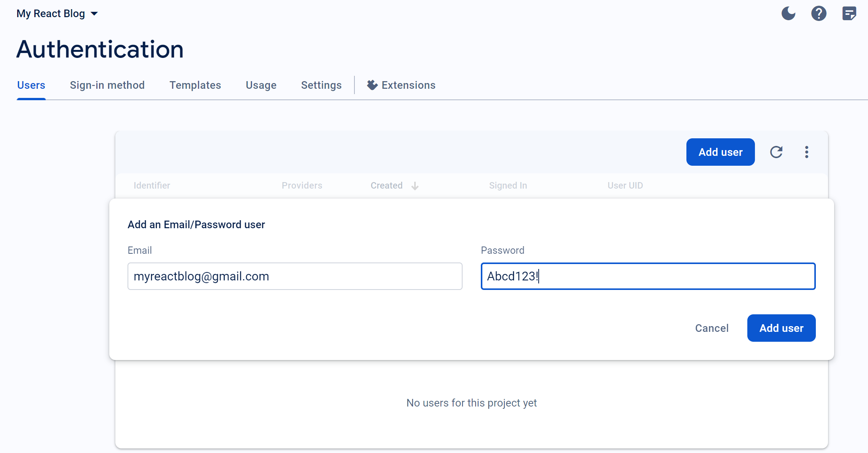Open the help question mark icon
The image size is (868, 453).
pos(819,14)
